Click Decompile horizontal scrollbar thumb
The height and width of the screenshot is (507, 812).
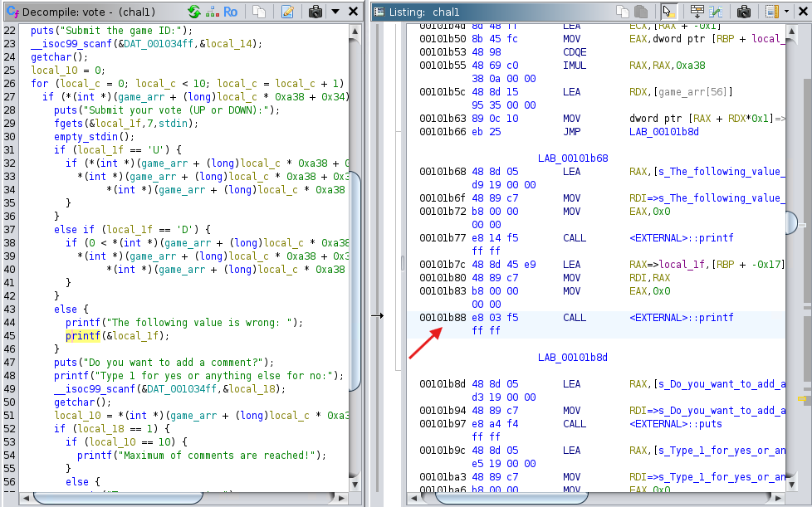118,498
